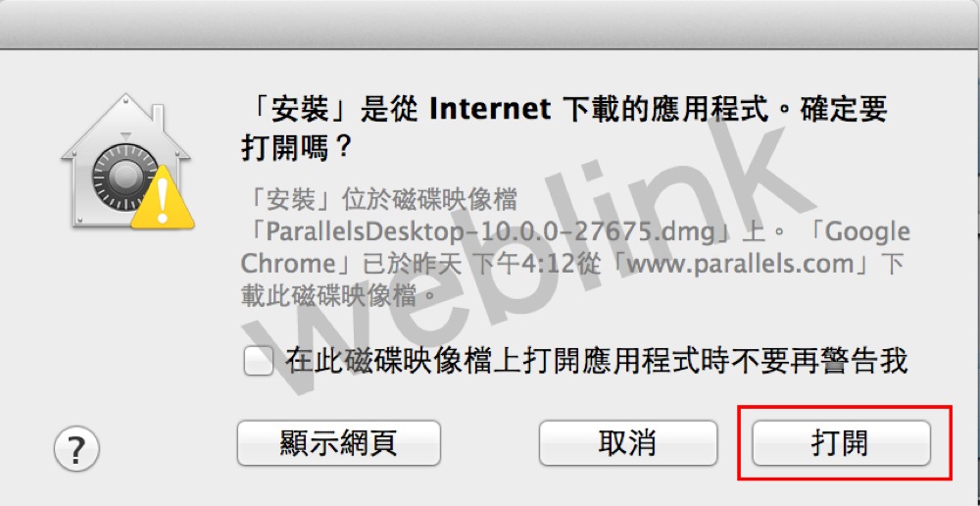Click the 打開嗎？ line of the heading
980x506 pixels.
pos(298,148)
